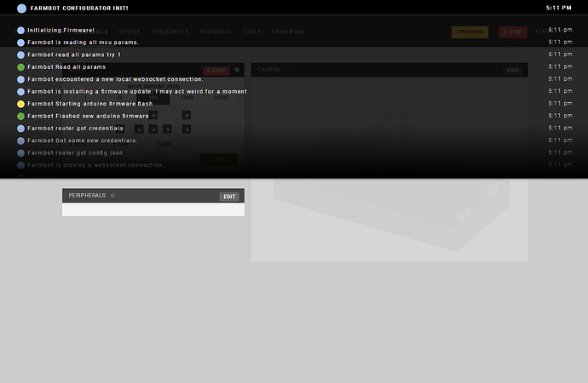The height and width of the screenshot is (383, 588).
Task: Select move amount 10000
Action: [221, 98]
